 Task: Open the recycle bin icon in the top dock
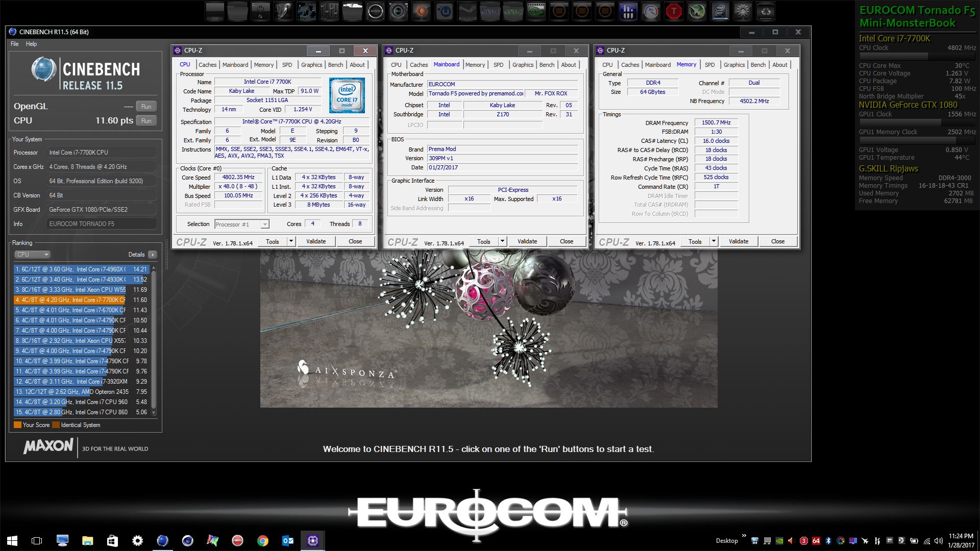tap(766, 11)
